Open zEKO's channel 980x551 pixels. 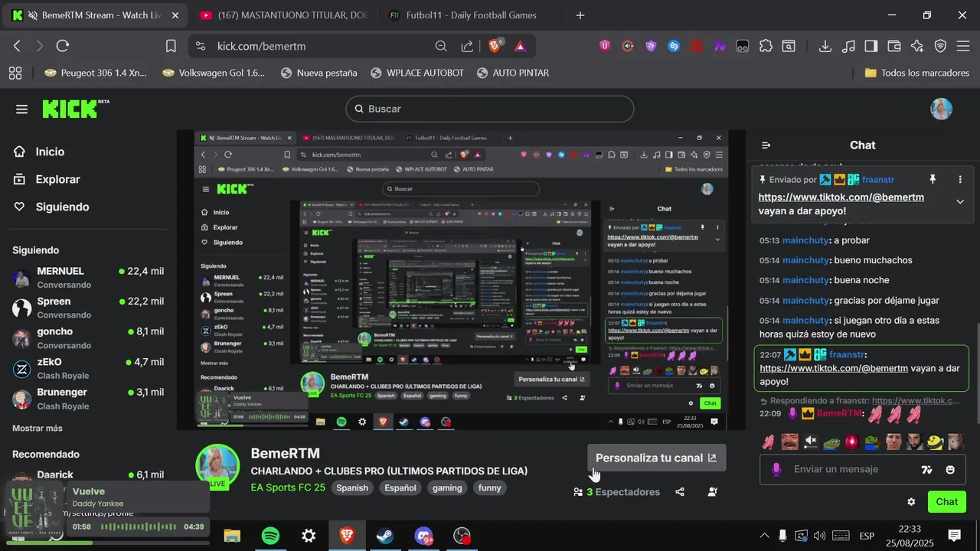coord(88,368)
